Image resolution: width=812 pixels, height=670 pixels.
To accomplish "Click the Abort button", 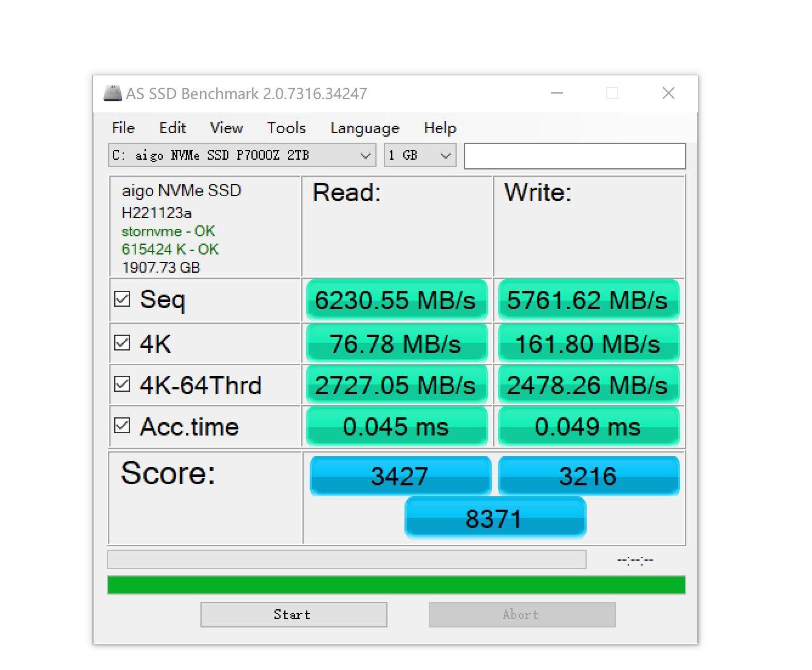I will [522, 615].
